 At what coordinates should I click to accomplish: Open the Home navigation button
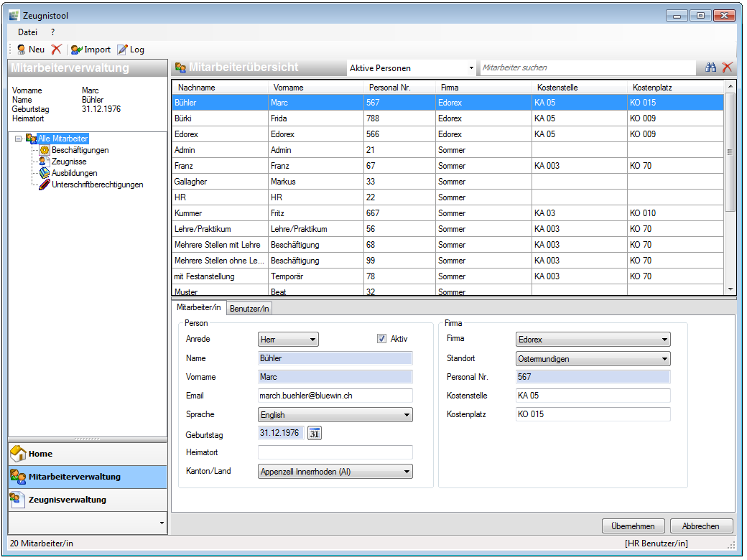(88, 454)
